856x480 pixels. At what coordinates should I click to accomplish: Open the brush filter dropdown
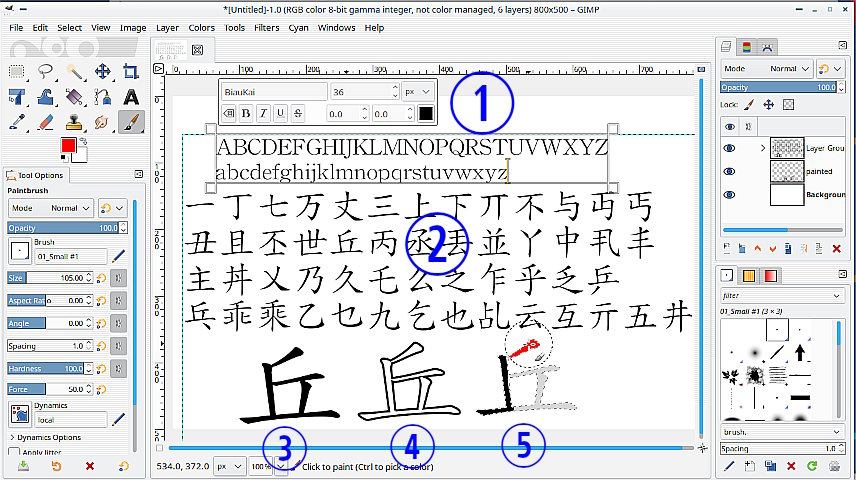click(x=782, y=295)
